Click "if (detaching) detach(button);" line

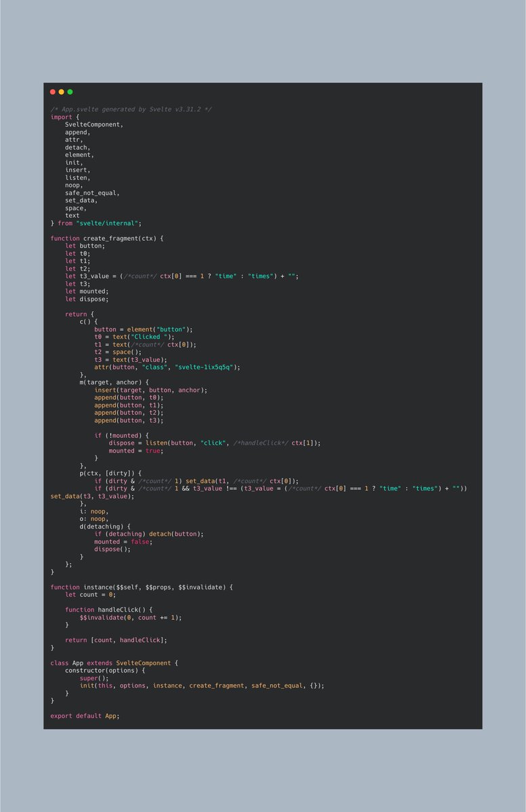tap(150, 534)
